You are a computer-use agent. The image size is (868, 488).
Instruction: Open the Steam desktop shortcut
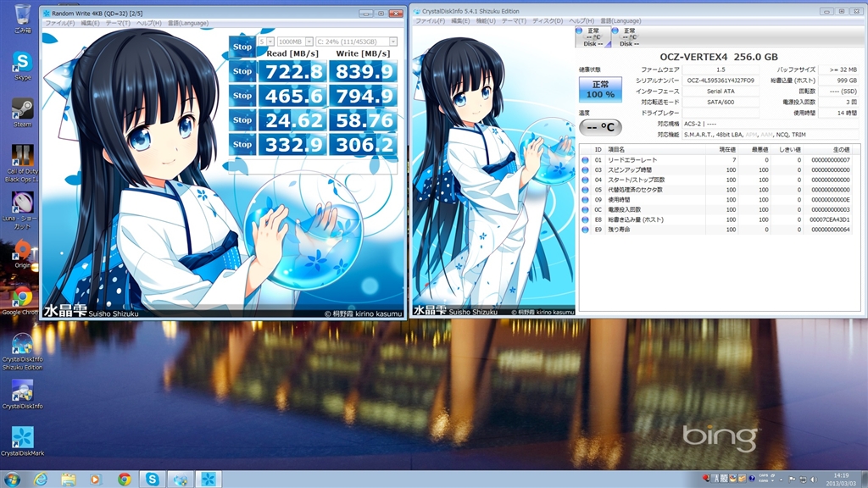(x=23, y=113)
